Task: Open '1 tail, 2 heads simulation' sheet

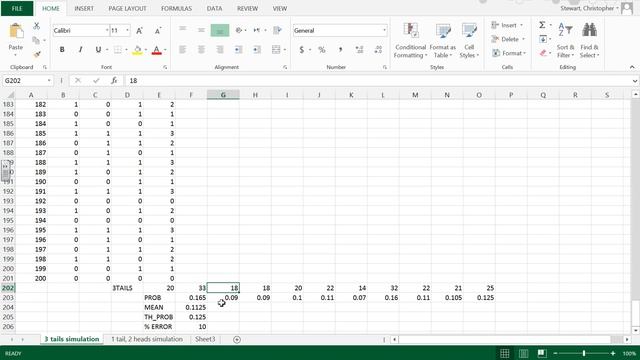Action: [147, 339]
